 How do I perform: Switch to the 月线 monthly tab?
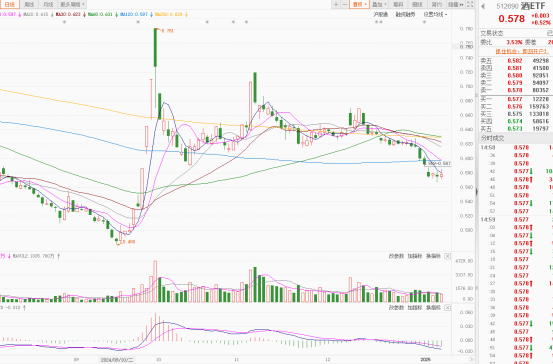pyautogui.click(x=48, y=4)
